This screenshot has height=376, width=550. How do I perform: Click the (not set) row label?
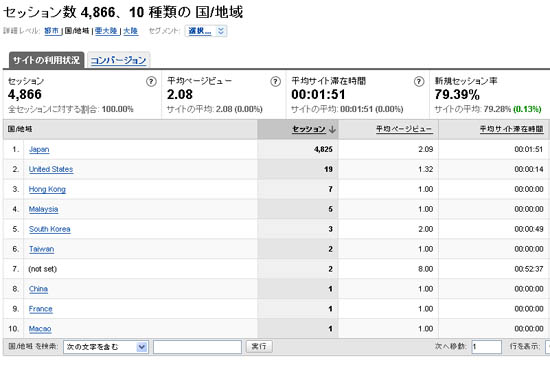42,269
